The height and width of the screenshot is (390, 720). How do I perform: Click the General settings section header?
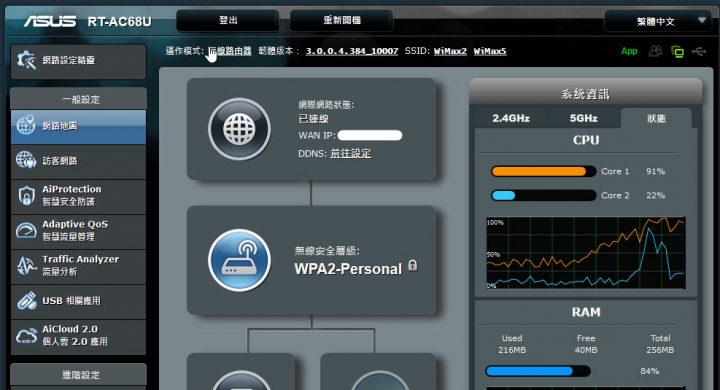(79, 99)
